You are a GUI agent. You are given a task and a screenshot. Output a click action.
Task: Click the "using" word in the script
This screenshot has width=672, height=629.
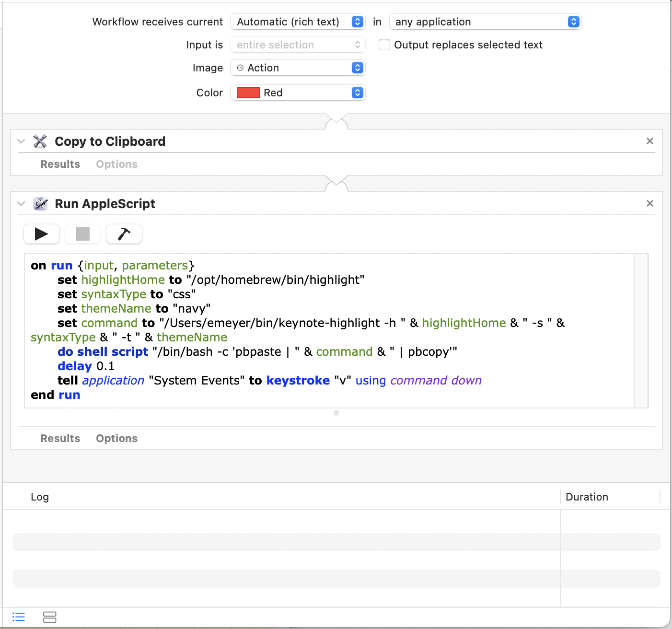(x=371, y=381)
